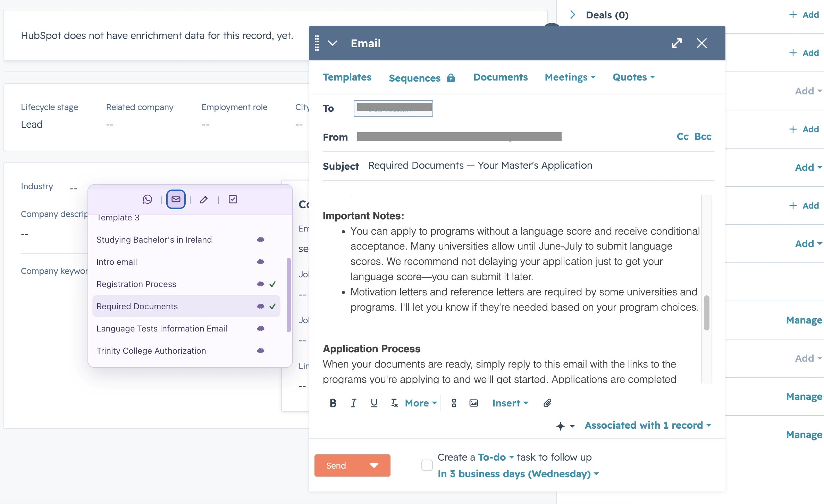Choose Language Tests Information Email template
Screen dimensions: 824x504
pyautogui.click(x=186, y=328)
